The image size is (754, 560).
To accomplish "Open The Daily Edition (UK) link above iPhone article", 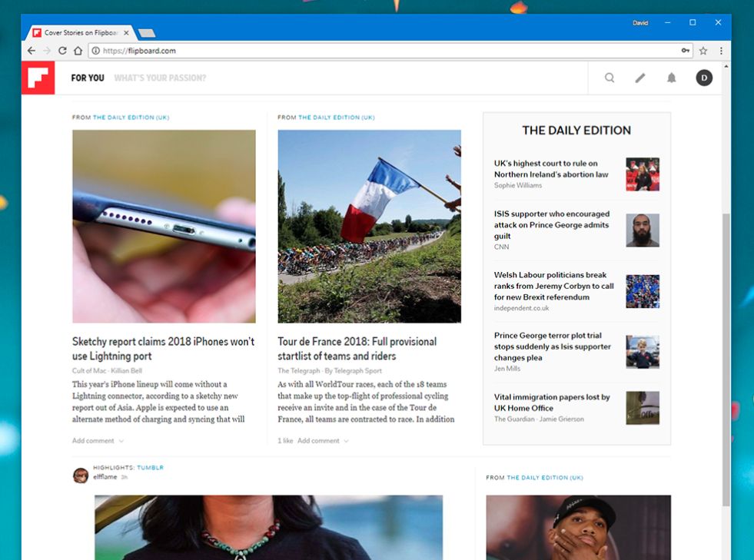I will (131, 118).
